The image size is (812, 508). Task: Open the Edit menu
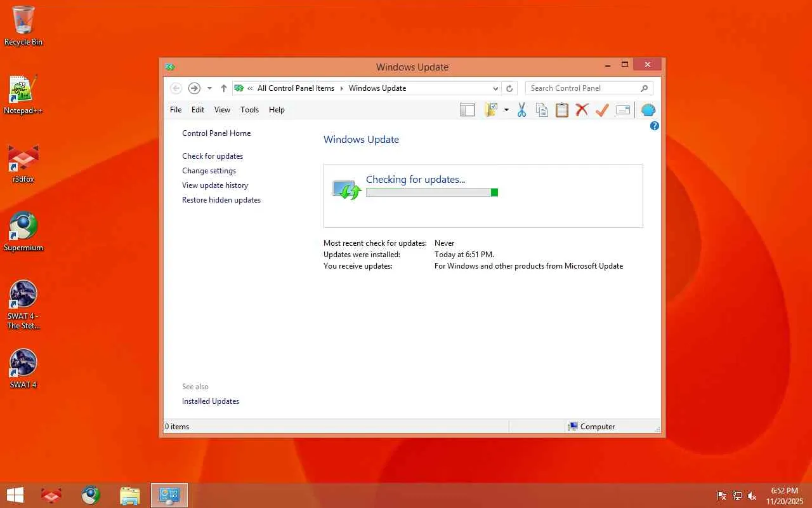pyautogui.click(x=198, y=110)
